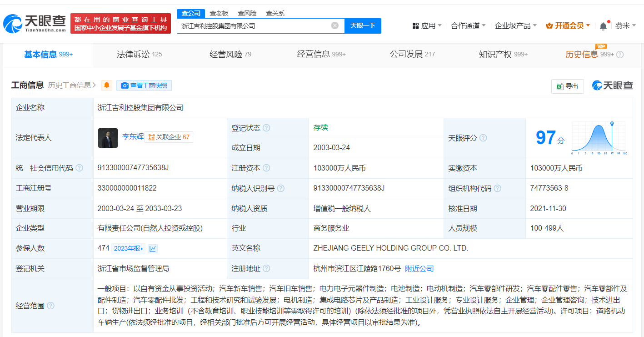
Task: Switch to the 查公司 search tab
Action: pos(191,13)
